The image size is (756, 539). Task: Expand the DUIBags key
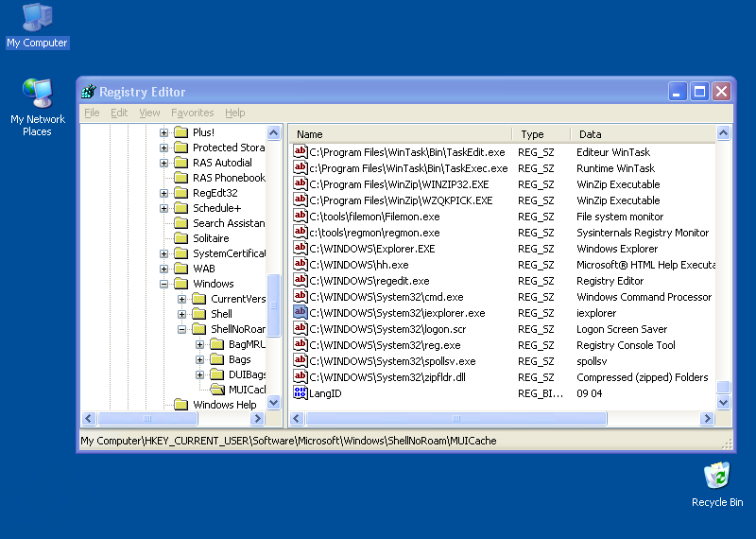(x=199, y=374)
